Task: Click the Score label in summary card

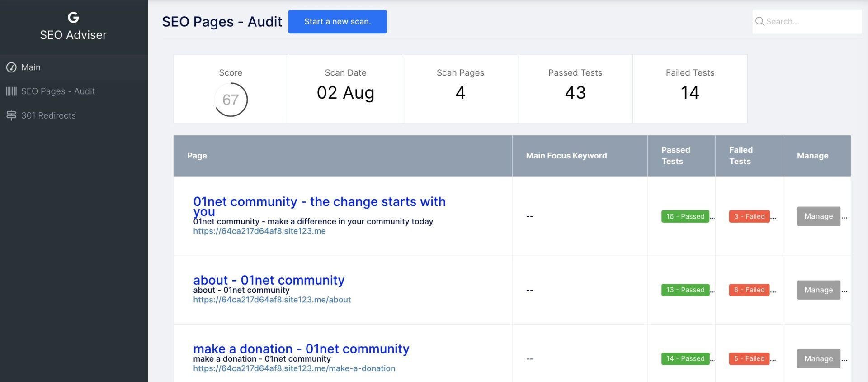Action: (231, 73)
